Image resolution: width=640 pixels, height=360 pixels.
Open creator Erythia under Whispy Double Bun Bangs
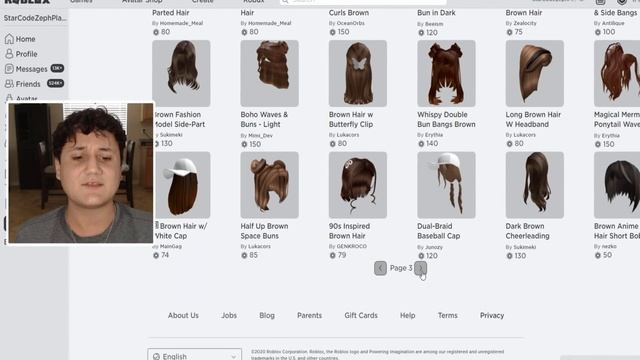434,135
